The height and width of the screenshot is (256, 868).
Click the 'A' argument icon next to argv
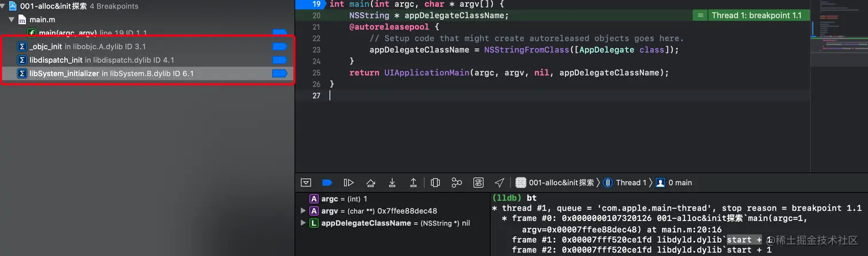point(314,211)
